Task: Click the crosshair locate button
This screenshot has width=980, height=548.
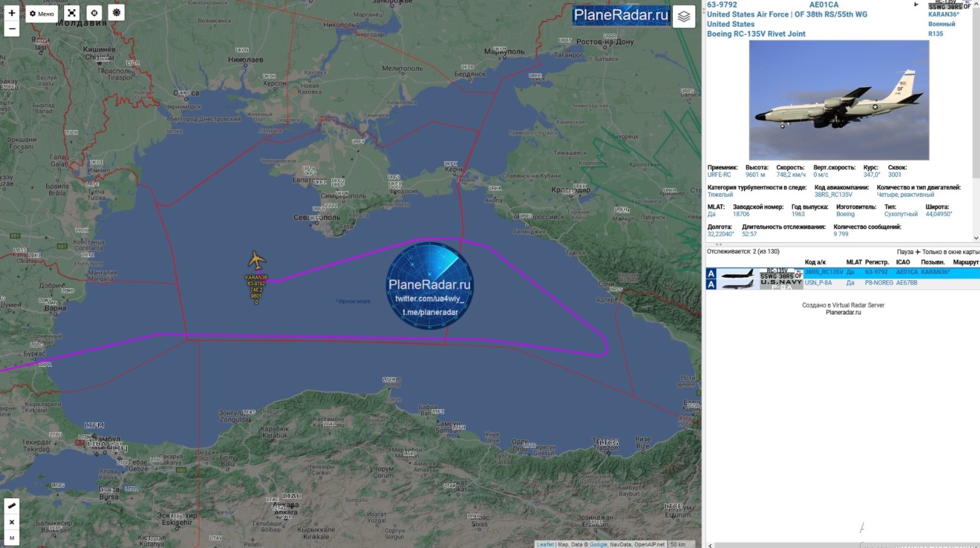Action: [x=94, y=13]
